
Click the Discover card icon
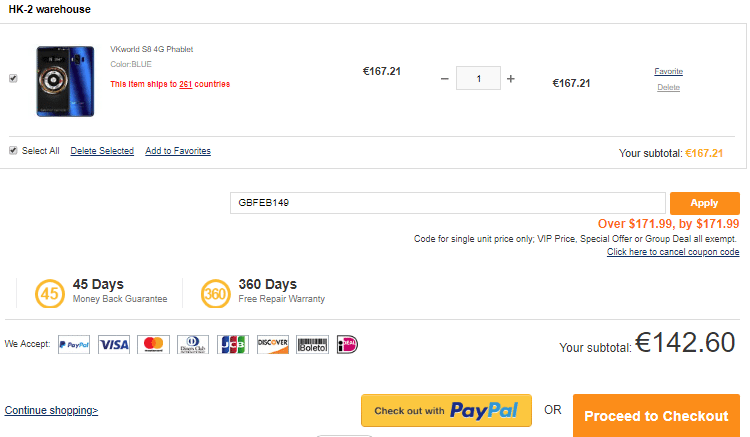273,344
